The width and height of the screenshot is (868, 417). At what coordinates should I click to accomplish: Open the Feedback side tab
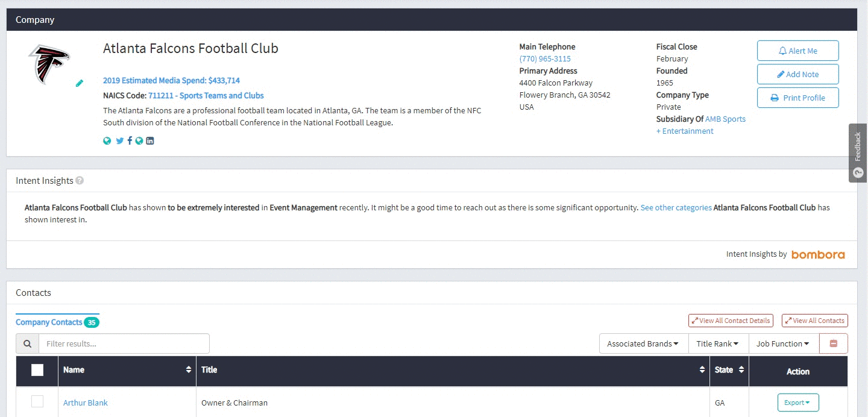tap(858, 153)
